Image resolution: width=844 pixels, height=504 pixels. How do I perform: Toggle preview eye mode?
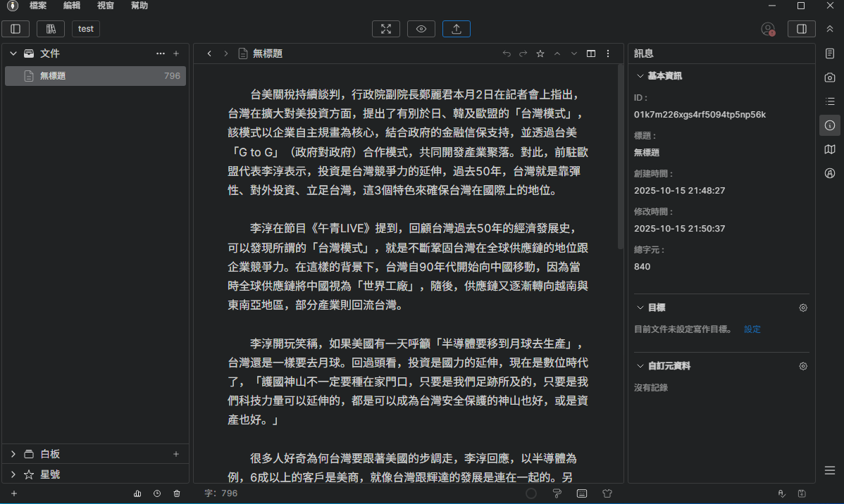pos(421,29)
